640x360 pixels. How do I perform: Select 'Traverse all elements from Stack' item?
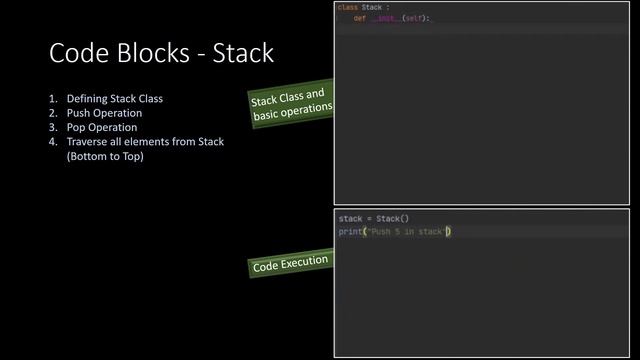pos(145,142)
